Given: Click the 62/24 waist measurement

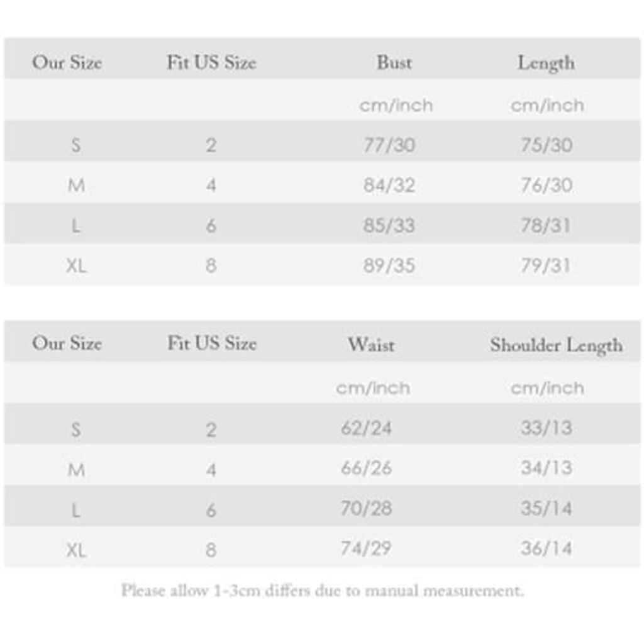Looking at the screenshot, I should coord(366,428).
